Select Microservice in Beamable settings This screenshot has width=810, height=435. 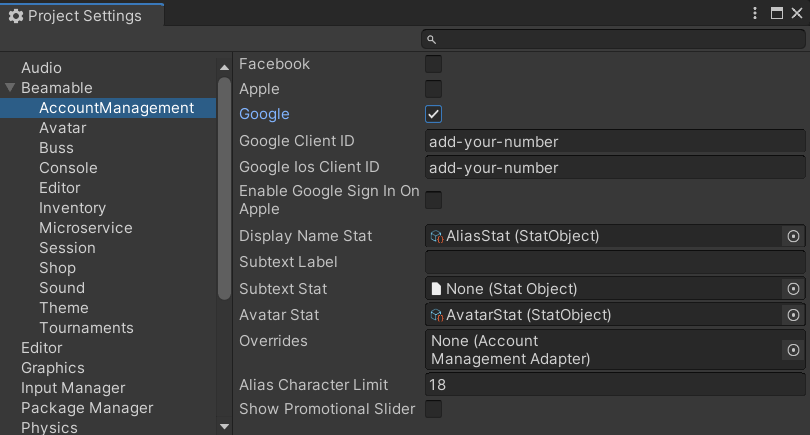[x=85, y=228]
